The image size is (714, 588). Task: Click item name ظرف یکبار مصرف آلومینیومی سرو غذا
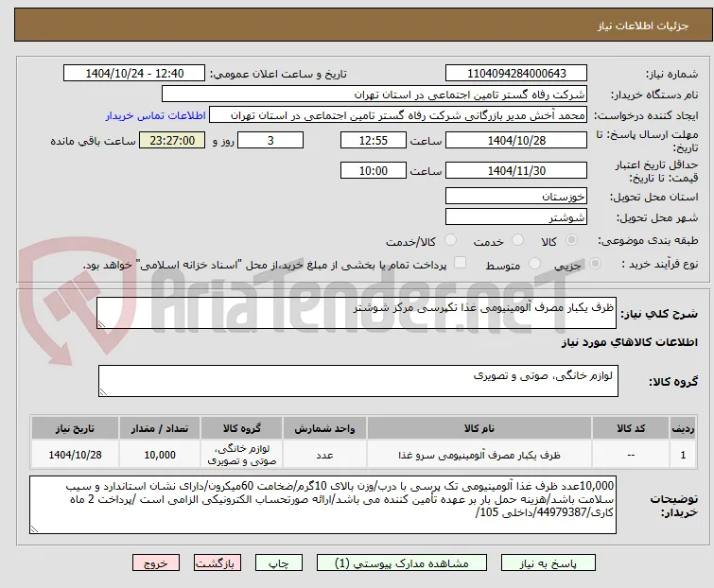click(x=479, y=455)
